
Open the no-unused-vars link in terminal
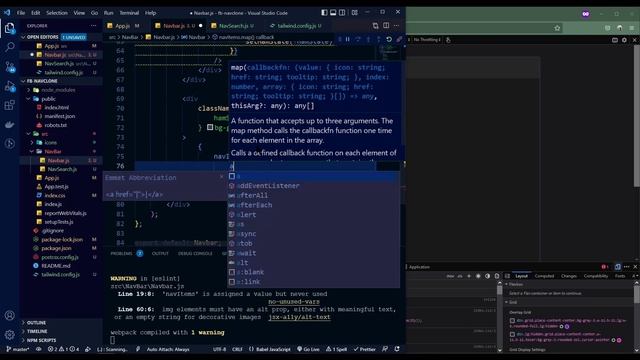tap(294, 302)
